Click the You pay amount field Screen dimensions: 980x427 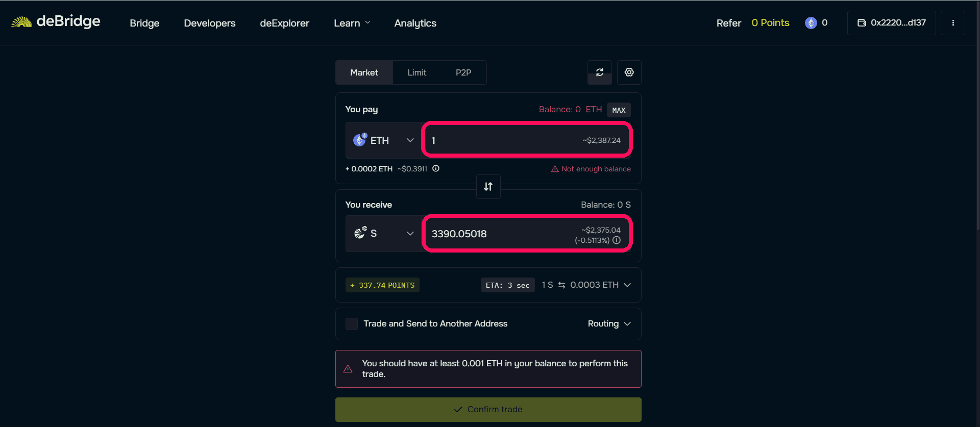tap(527, 140)
